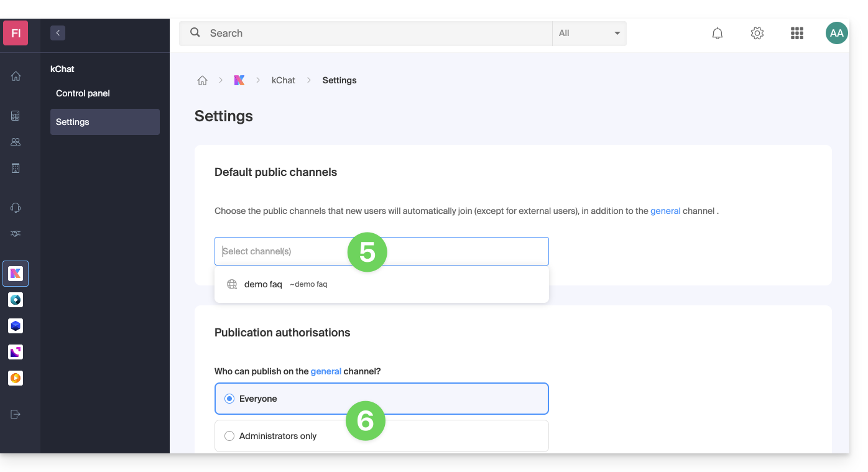Click the kChat breadcrumb link

[283, 80]
